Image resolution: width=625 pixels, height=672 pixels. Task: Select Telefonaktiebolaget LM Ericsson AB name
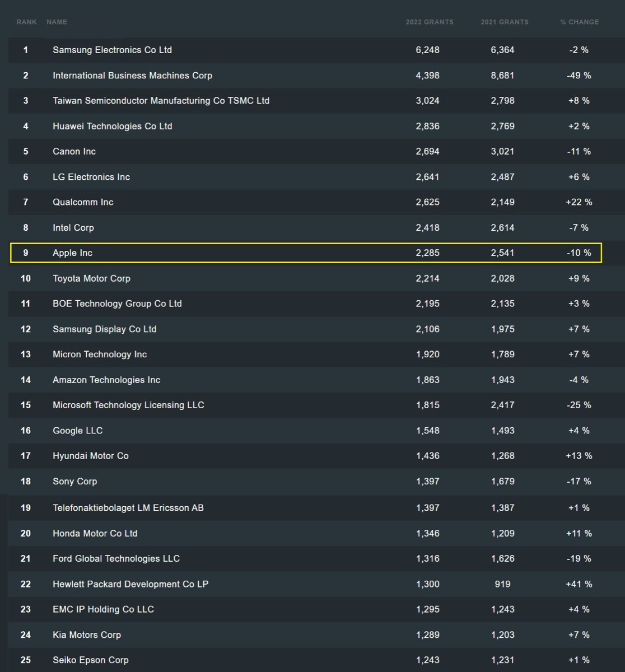coord(128,508)
